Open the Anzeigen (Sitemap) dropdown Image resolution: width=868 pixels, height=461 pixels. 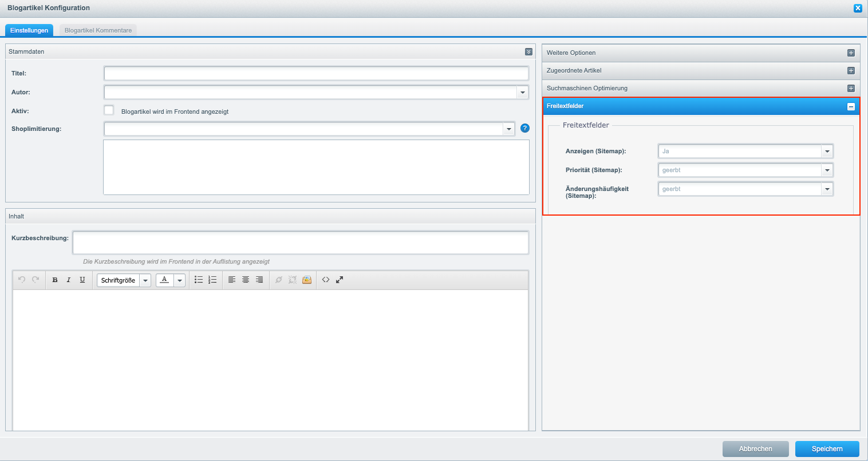tap(827, 152)
